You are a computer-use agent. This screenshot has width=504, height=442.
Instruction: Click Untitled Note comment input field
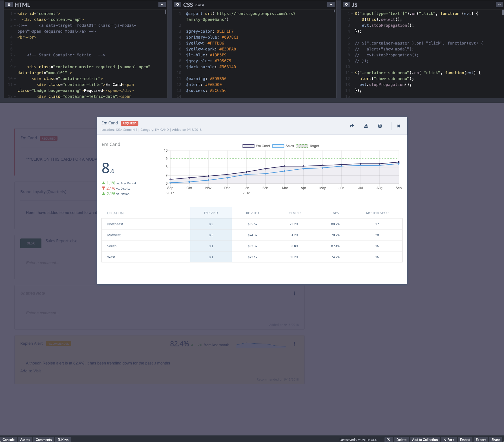coord(159,313)
